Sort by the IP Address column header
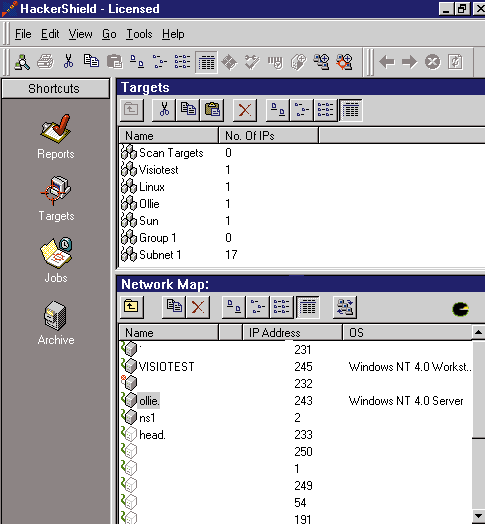Image resolution: width=485 pixels, height=524 pixels. [292, 333]
